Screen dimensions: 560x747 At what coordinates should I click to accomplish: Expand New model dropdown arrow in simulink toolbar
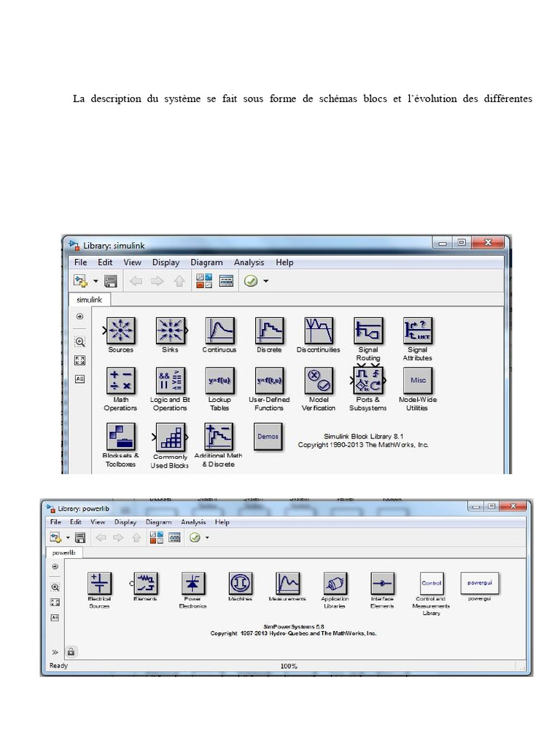click(96, 281)
